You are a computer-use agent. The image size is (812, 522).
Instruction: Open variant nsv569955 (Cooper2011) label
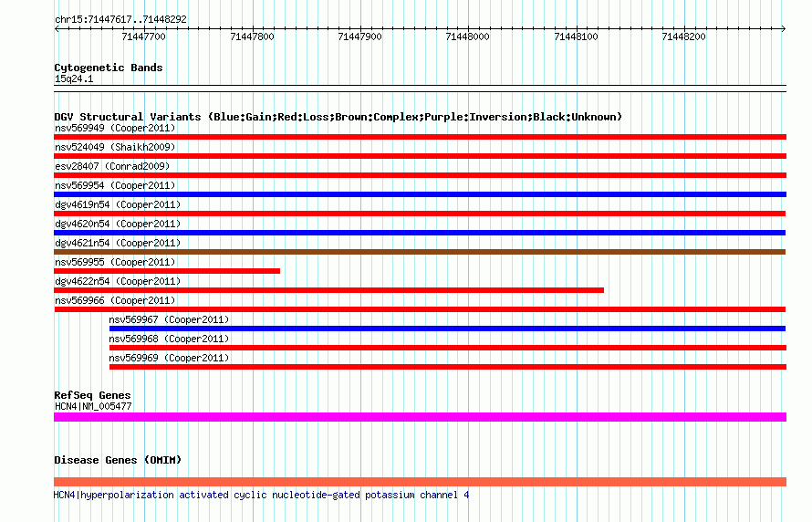[x=115, y=262]
